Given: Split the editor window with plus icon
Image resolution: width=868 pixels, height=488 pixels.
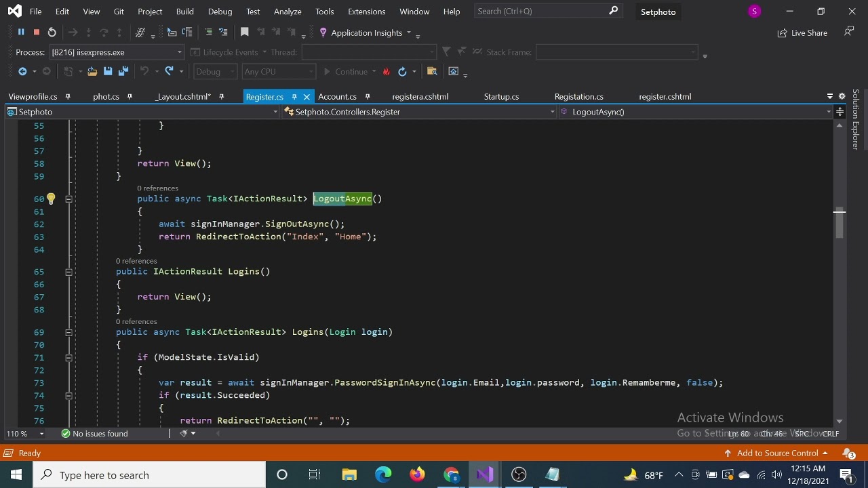Looking at the screenshot, I should click(840, 112).
